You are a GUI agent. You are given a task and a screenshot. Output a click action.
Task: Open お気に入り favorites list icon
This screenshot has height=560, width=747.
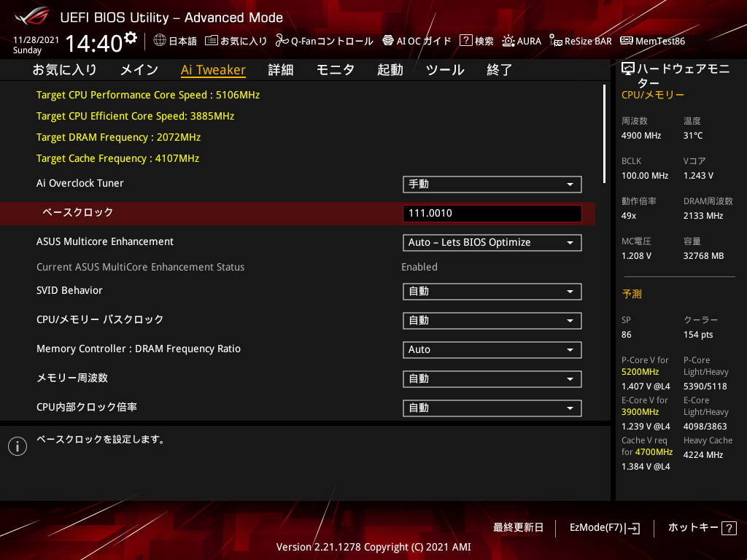pyautogui.click(x=211, y=41)
